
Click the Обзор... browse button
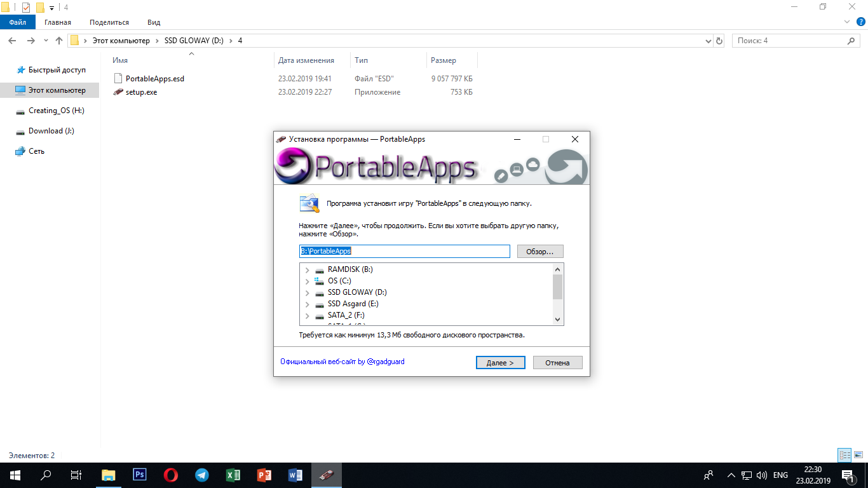click(540, 251)
